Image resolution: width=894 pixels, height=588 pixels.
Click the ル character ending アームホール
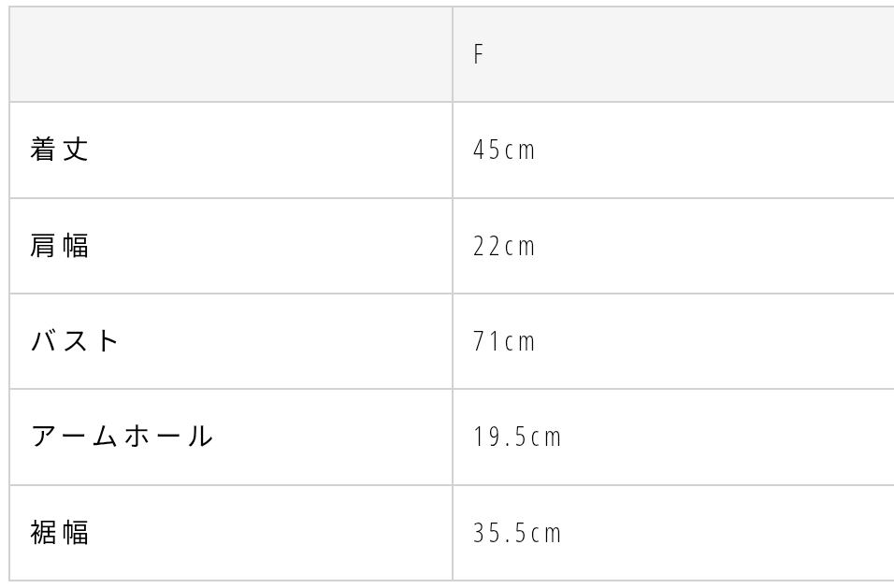(x=201, y=437)
